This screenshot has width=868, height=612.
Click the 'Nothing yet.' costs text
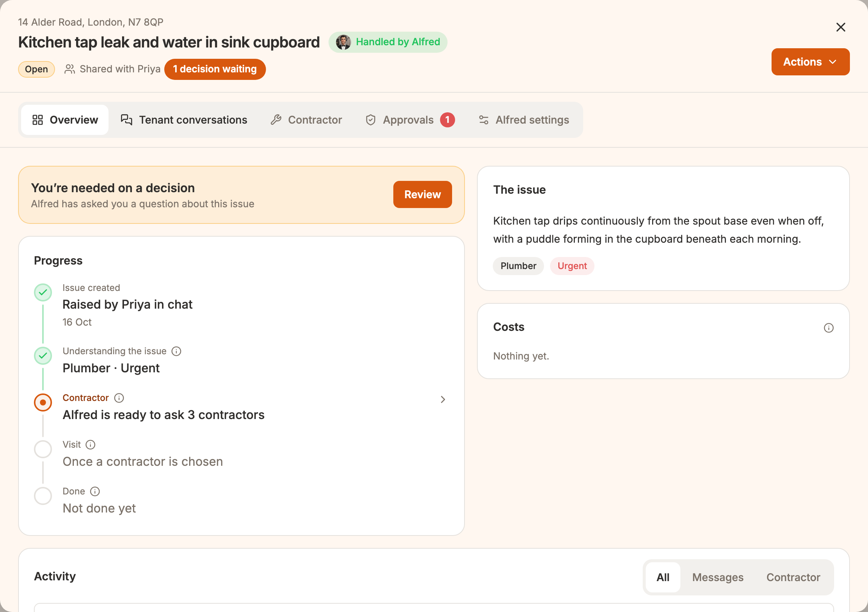tap(521, 356)
